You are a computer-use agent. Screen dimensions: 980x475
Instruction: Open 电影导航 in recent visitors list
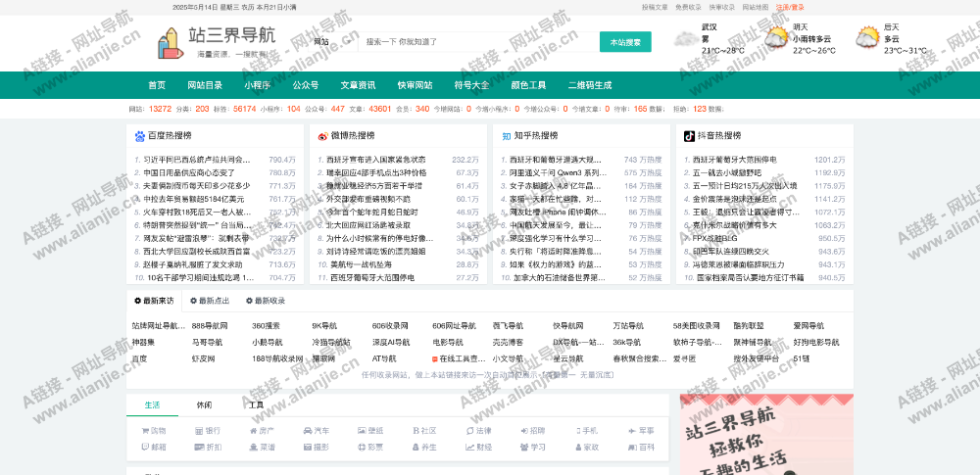(x=448, y=343)
